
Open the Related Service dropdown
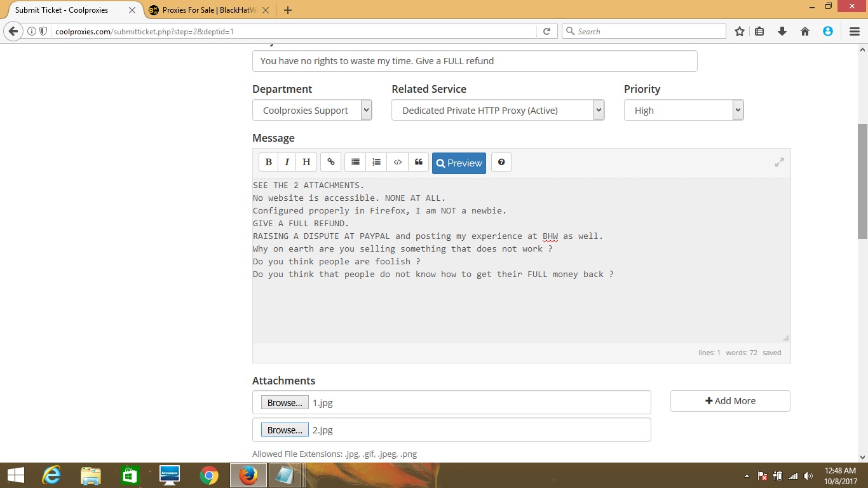(x=498, y=110)
